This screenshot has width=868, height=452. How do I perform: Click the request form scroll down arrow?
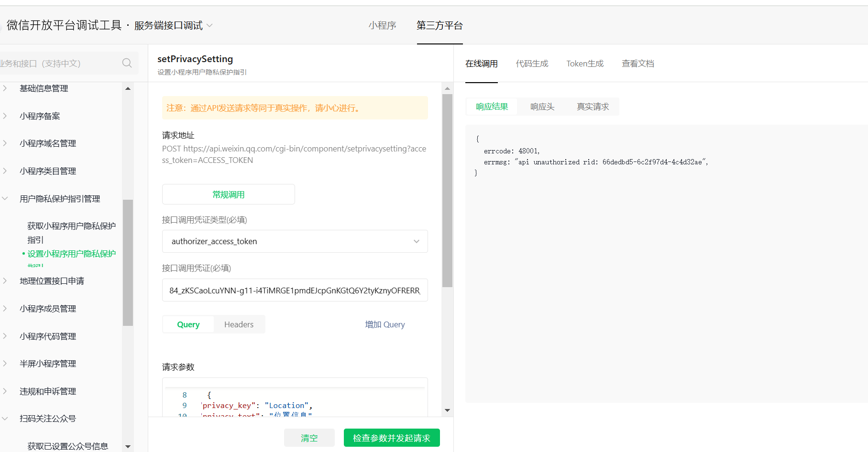pyautogui.click(x=447, y=410)
